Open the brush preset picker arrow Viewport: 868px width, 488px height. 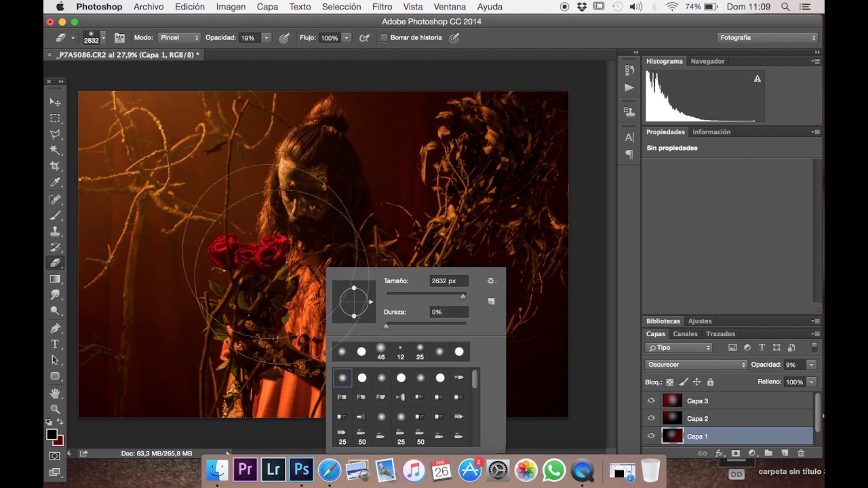[103, 38]
